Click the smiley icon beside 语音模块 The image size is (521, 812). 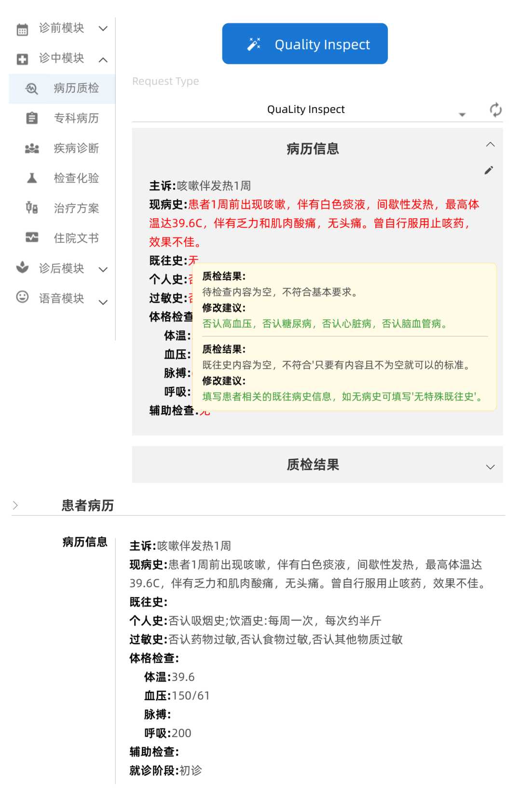(22, 297)
